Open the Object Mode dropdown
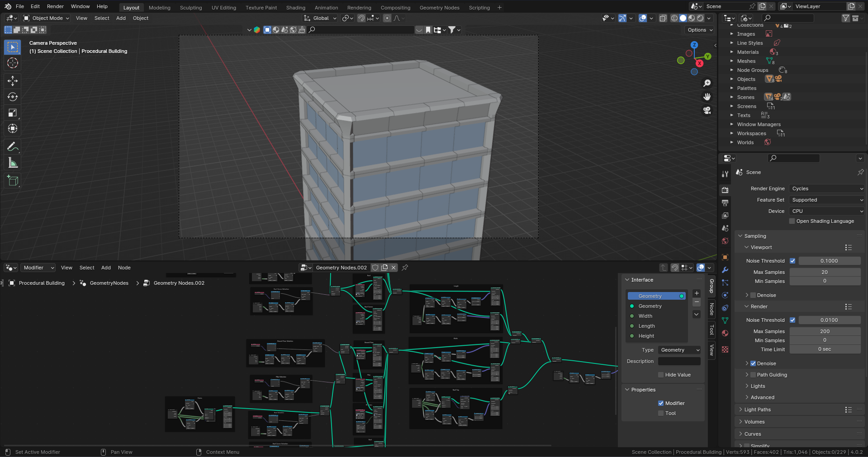Viewport: 868px width, 457px height. [x=45, y=18]
